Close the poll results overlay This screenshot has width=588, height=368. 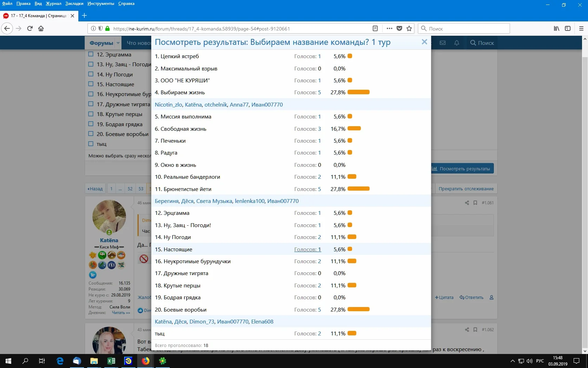click(x=424, y=42)
